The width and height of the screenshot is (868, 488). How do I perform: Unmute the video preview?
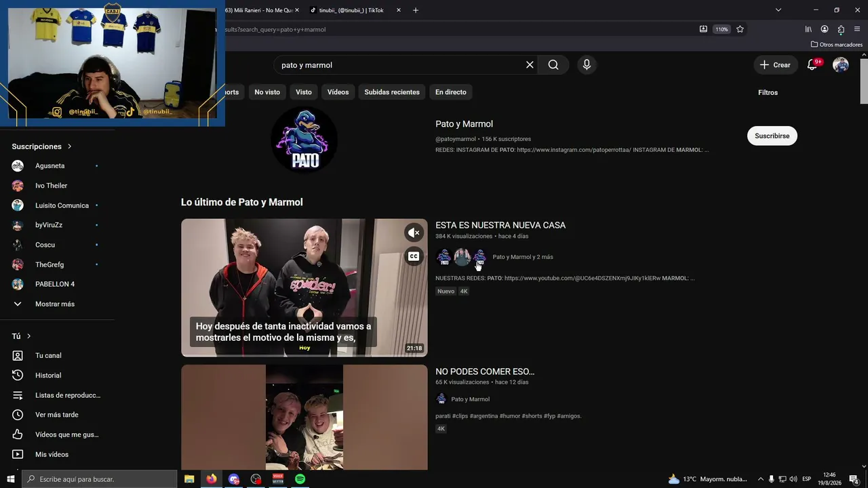pos(414,232)
